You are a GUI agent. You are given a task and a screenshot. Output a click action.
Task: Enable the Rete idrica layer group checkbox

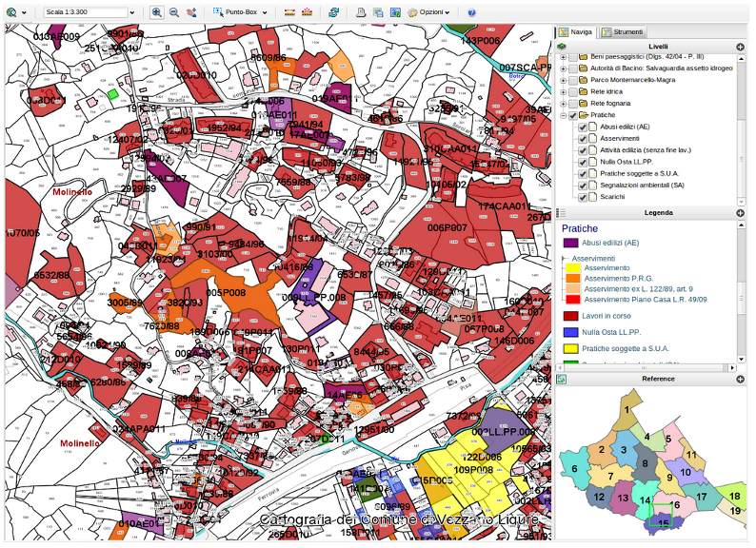pyautogui.click(x=572, y=91)
